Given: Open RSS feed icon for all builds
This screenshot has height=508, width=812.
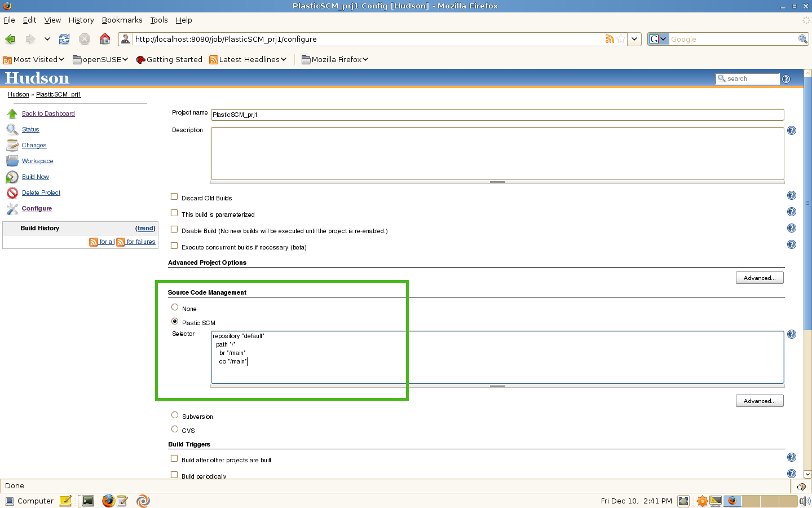Looking at the screenshot, I should coord(94,242).
